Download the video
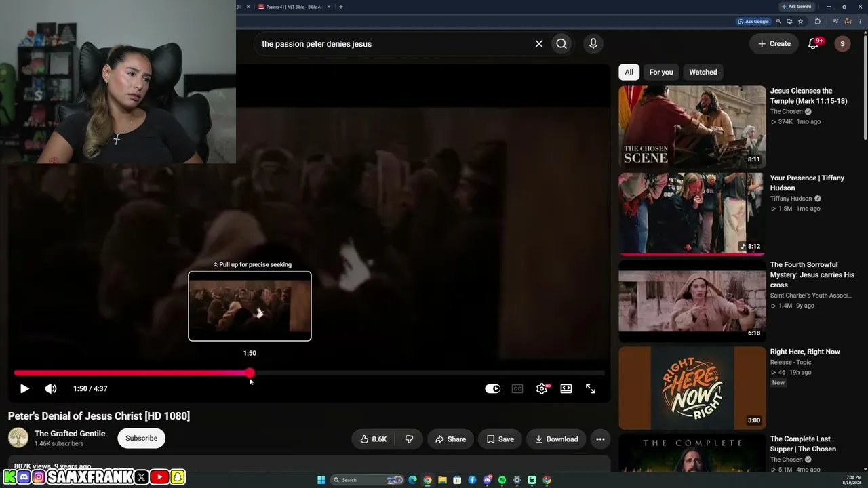 (556, 439)
